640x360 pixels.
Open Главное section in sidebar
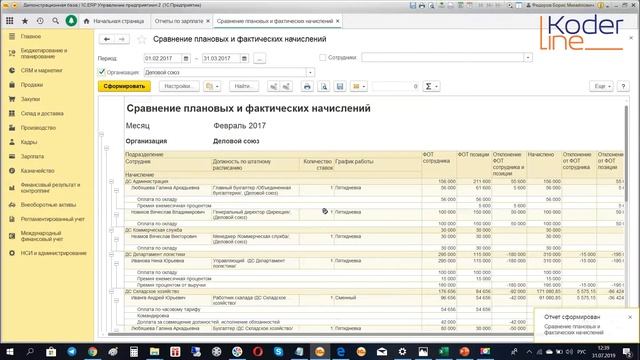[x=31, y=36]
